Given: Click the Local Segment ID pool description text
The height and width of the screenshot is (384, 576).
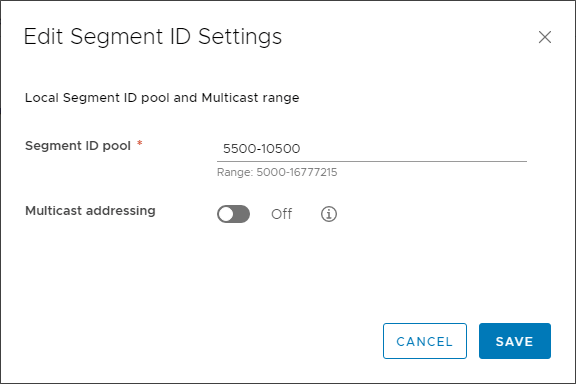Looking at the screenshot, I should tap(162, 98).
